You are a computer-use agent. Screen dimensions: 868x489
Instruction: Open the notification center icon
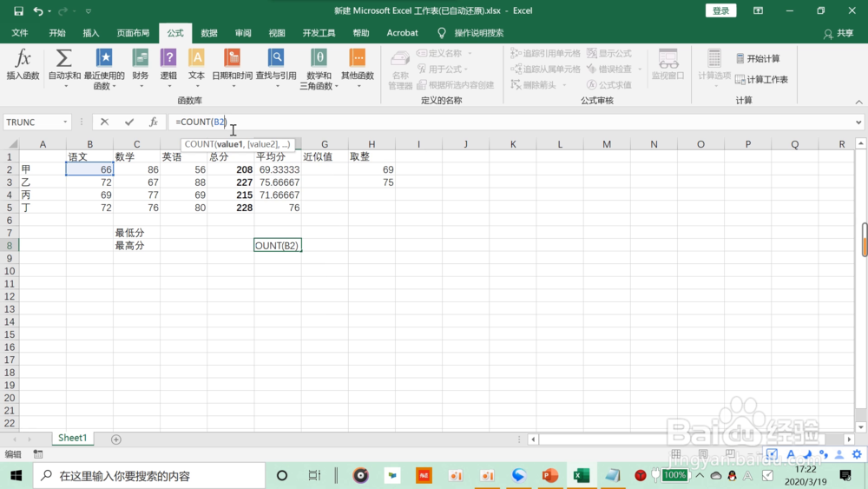coord(845,476)
